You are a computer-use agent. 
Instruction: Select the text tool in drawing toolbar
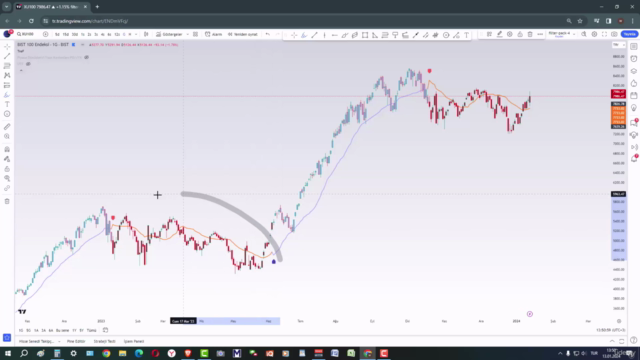click(466, 35)
